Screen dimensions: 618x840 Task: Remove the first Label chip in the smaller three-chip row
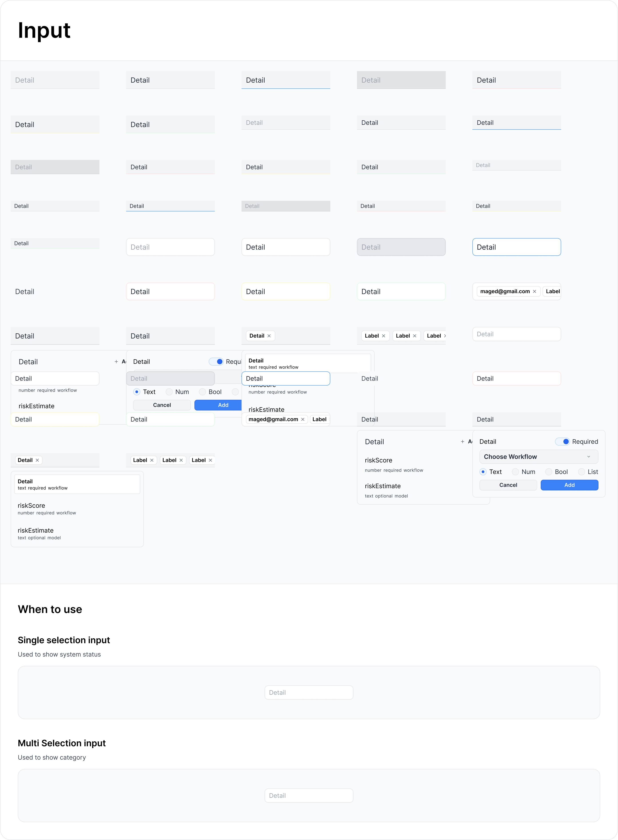coord(152,460)
